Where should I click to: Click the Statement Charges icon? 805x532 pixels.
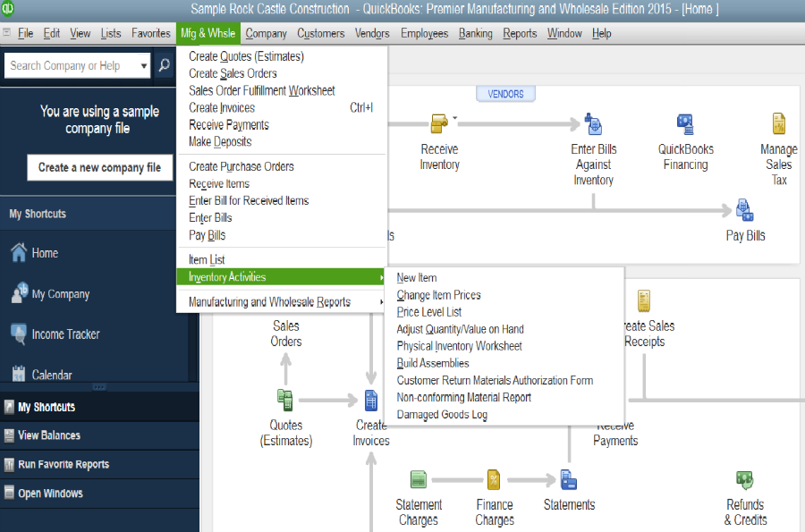coord(419,479)
